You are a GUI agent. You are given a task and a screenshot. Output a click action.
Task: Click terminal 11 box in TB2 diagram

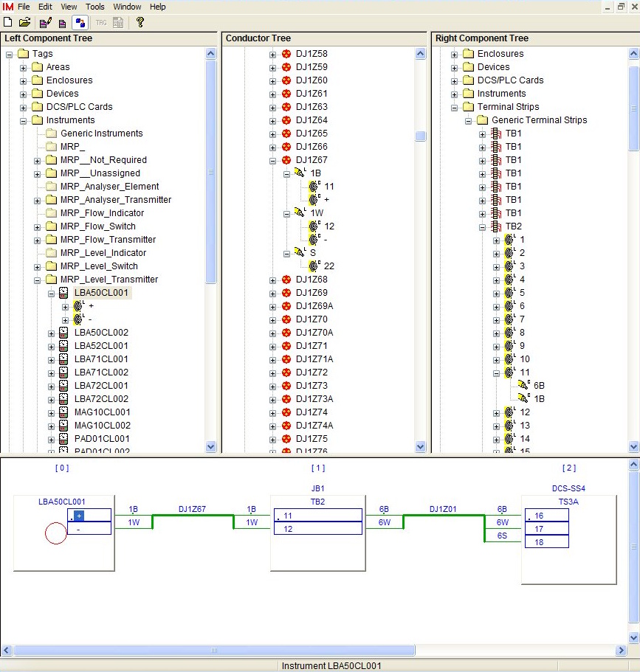click(318, 515)
